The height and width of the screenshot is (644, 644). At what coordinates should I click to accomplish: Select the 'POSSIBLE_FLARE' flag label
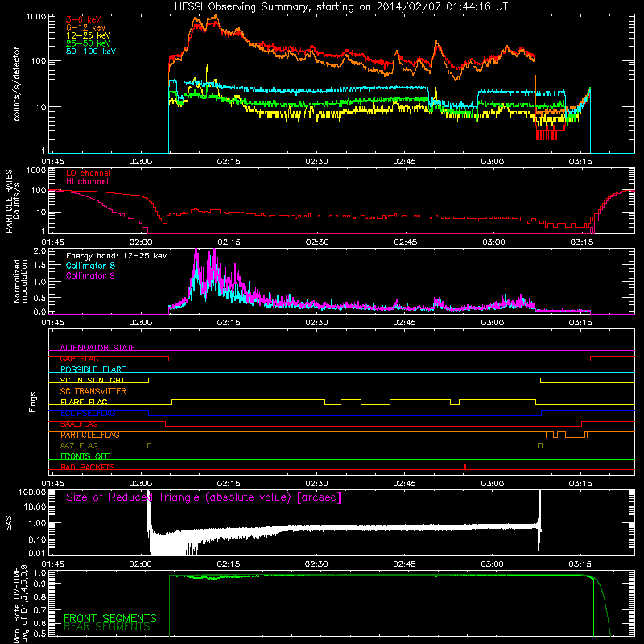(93, 369)
